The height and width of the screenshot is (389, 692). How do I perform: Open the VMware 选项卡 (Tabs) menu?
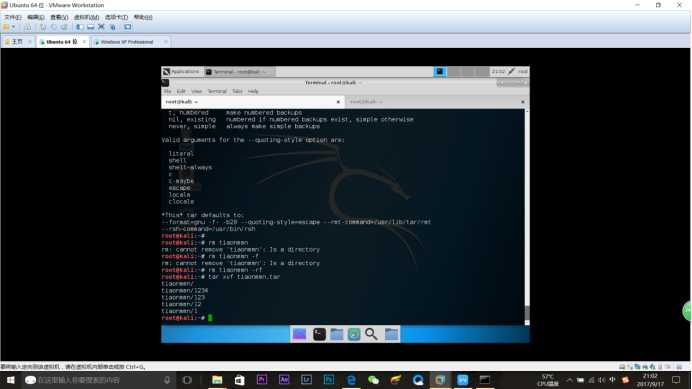[x=117, y=17]
